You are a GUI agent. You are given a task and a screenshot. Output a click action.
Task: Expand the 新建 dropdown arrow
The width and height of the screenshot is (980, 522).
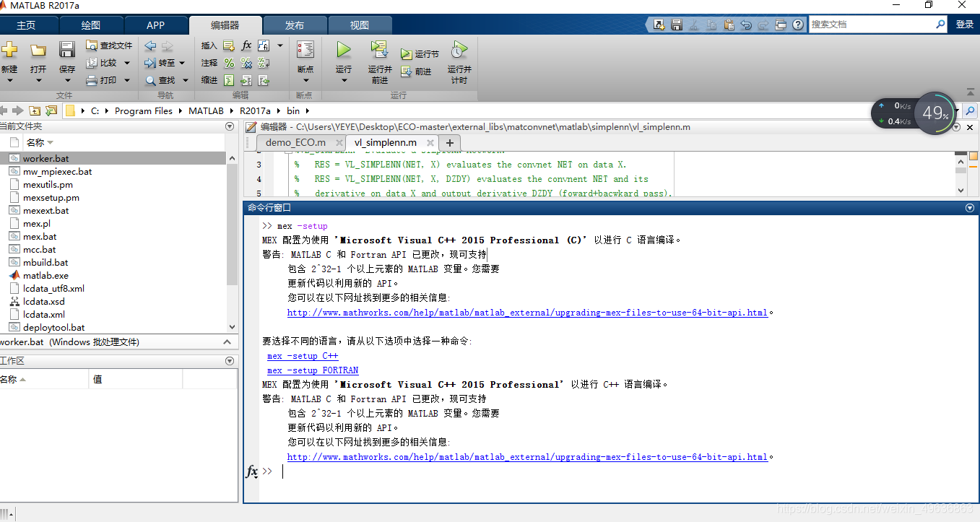(9, 80)
